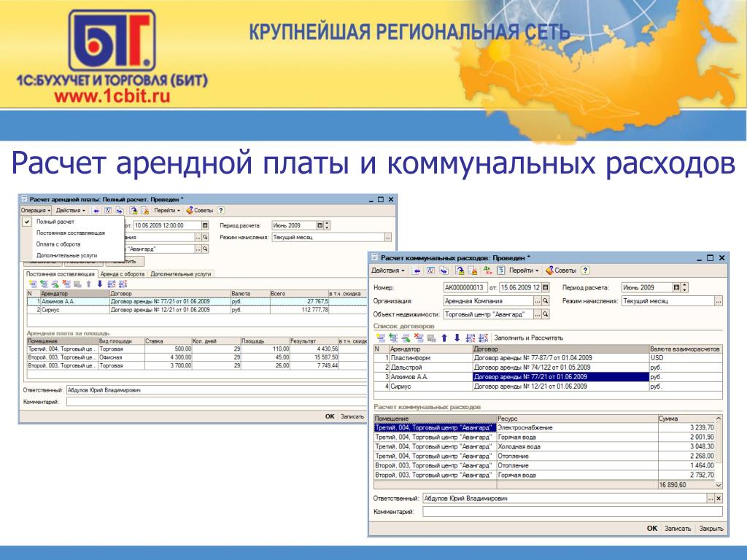The height and width of the screenshot is (560, 747).
Task: Click Закрыть in utilities window
Action: [x=711, y=529]
